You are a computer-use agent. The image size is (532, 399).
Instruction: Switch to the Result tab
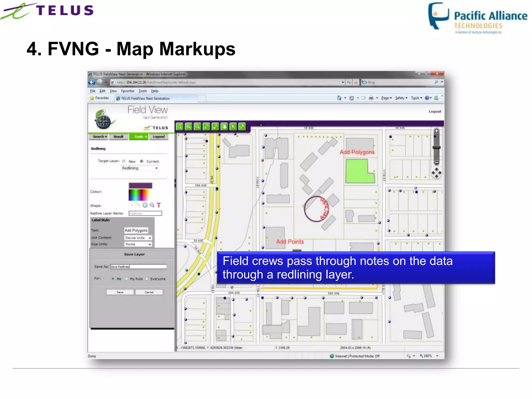coord(118,137)
